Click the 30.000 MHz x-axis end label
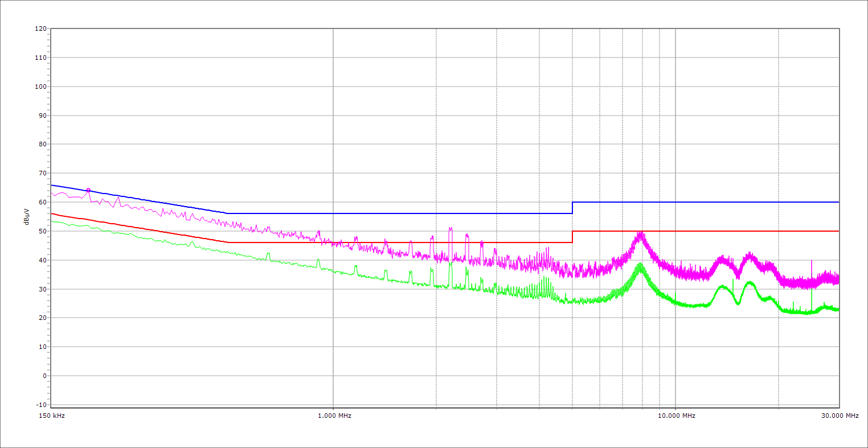The image size is (868, 448). coord(840,416)
